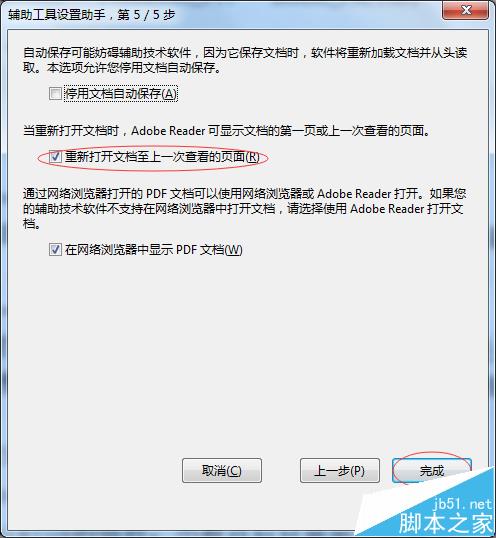Image resolution: width=496 pixels, height=538 pixels.
Task: Click the 脚本之家 watermark logo
Action: point(446,523)
